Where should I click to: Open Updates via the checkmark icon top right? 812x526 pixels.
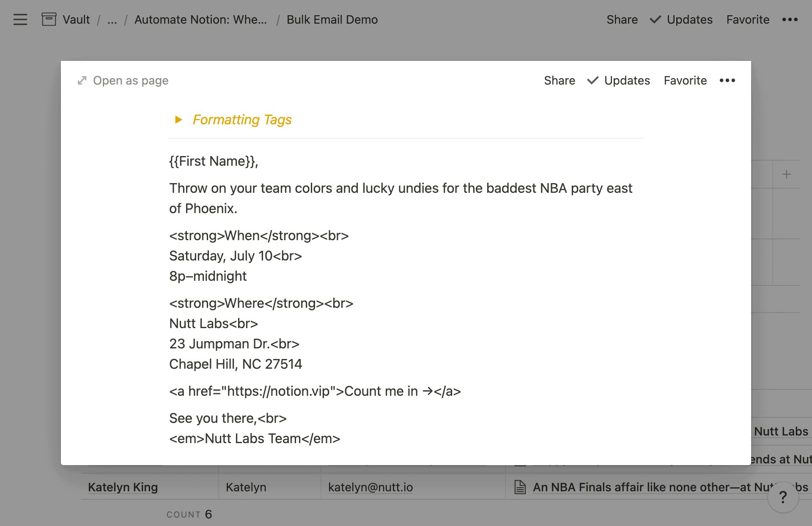[x=655, y=19]
